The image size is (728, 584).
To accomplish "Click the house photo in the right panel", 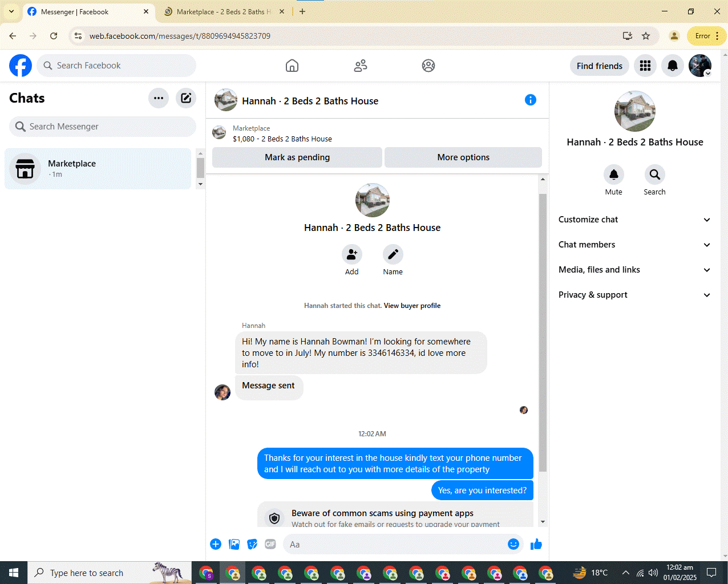I will (635, 111).
